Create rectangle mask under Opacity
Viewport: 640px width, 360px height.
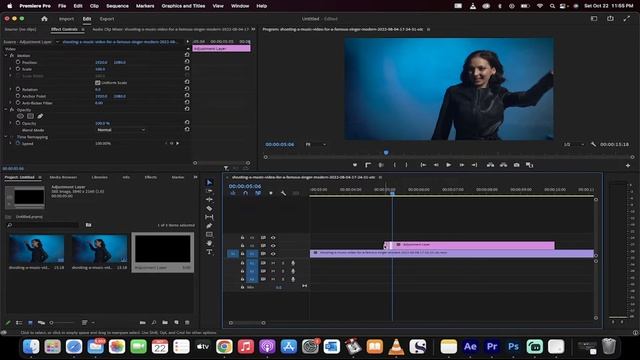tap(30, 116)
